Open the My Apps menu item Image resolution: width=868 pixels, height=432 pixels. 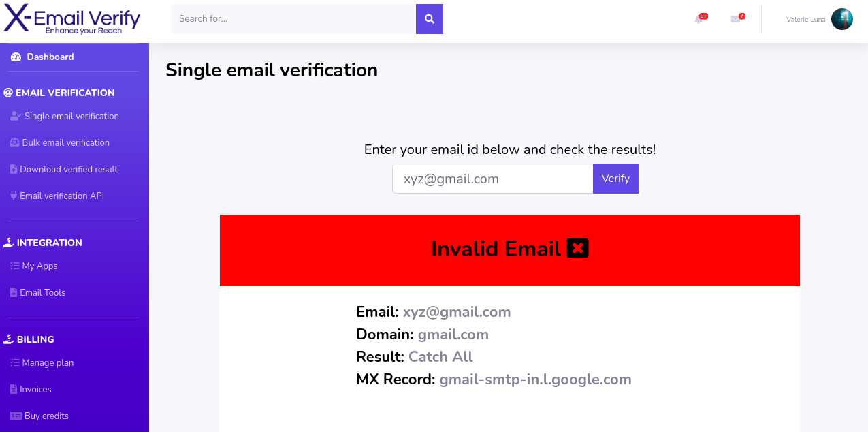[x=39, y=266]
